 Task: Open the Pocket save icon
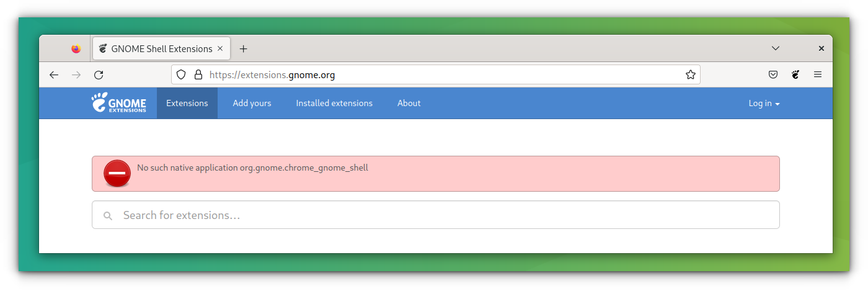(773, 74)
